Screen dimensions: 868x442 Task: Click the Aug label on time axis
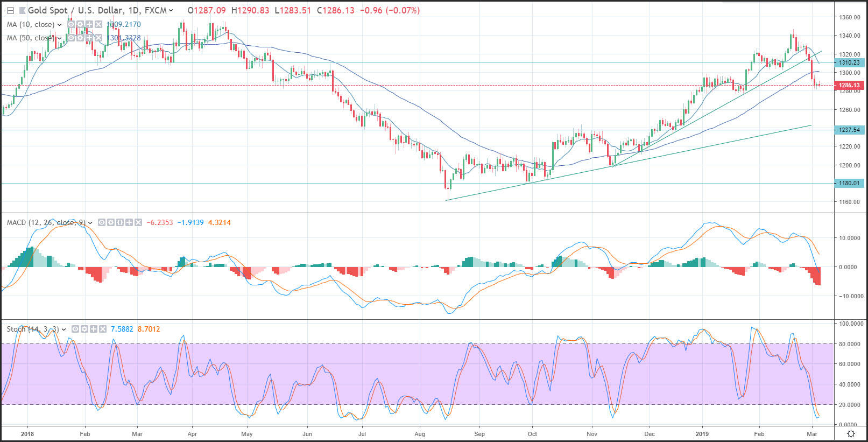pos(420,433)
